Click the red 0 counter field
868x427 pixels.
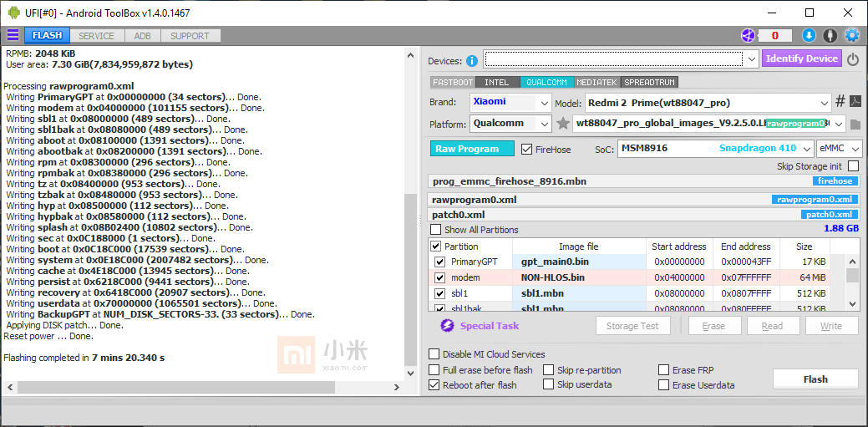tap(775, 36)
